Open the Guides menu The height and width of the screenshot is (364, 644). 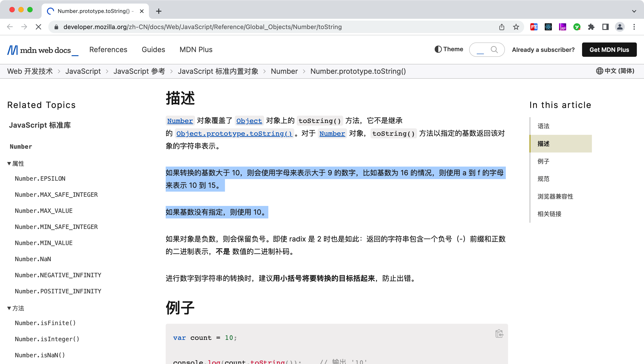[x=153, y=49]
